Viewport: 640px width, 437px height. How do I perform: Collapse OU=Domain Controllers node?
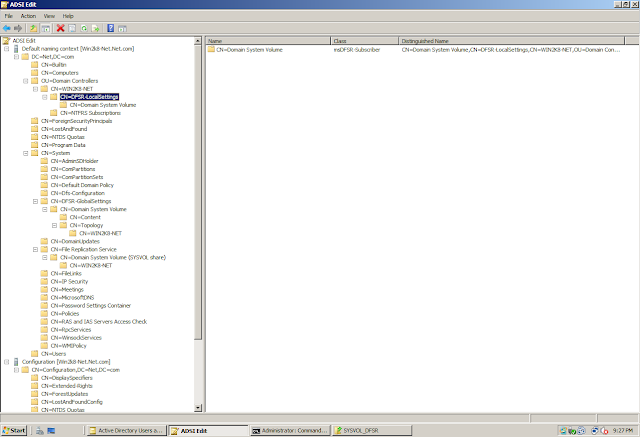point(26,81)
